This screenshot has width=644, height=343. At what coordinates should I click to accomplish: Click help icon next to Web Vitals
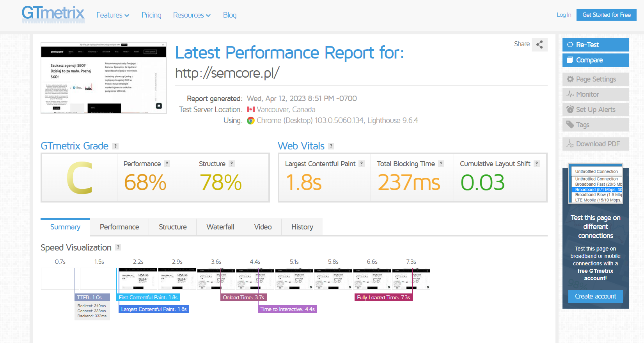331,146
